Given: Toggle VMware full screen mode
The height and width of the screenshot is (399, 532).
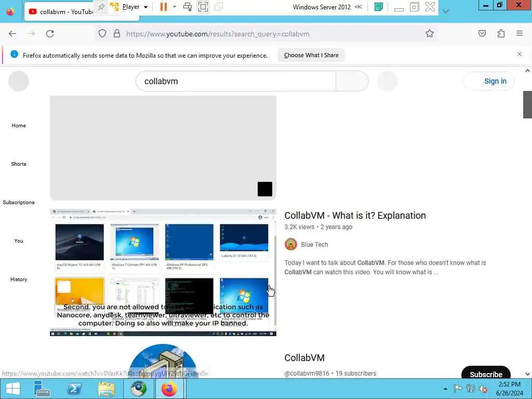Looking at the screenshot, I should tap(203, 7).
